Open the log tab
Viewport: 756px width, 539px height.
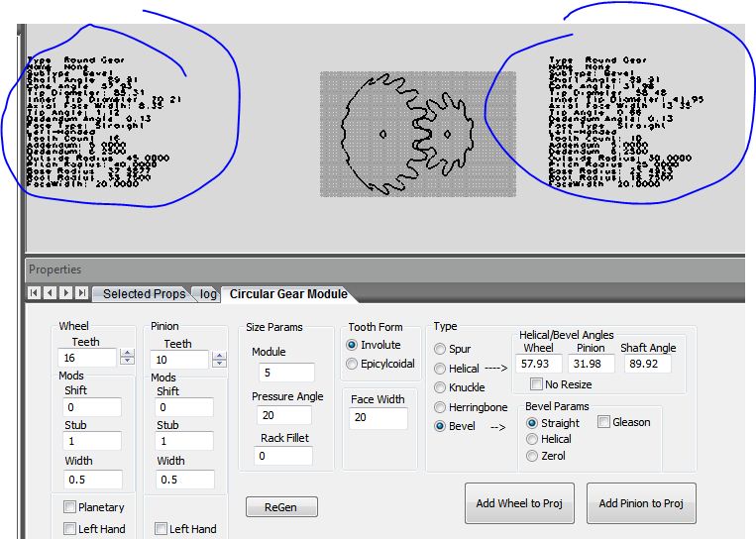208,294
